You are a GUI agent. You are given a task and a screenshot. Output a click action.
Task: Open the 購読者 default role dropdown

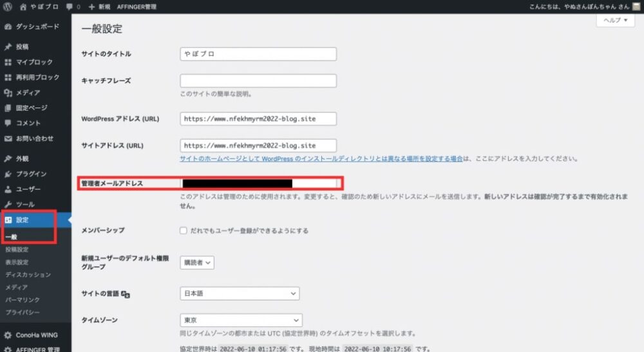(x=197, y=263)
